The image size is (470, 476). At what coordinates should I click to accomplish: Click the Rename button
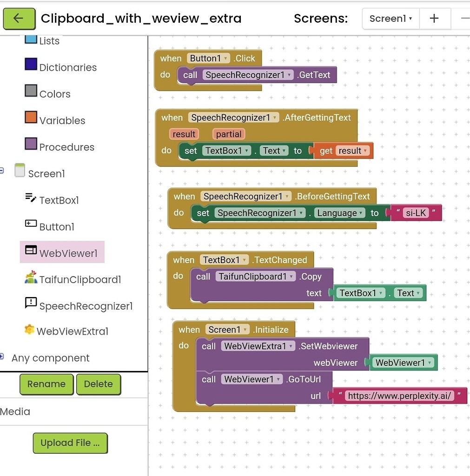point(46,384)
